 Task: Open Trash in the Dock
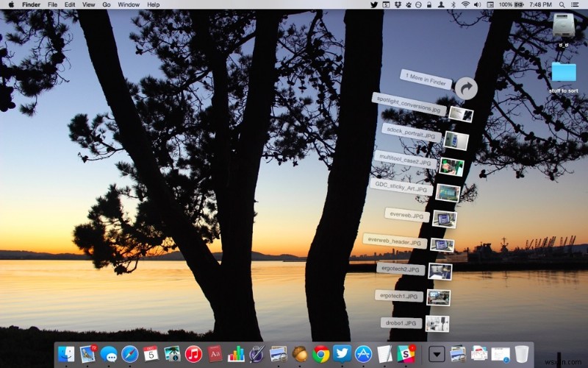(x=522, y=354)
